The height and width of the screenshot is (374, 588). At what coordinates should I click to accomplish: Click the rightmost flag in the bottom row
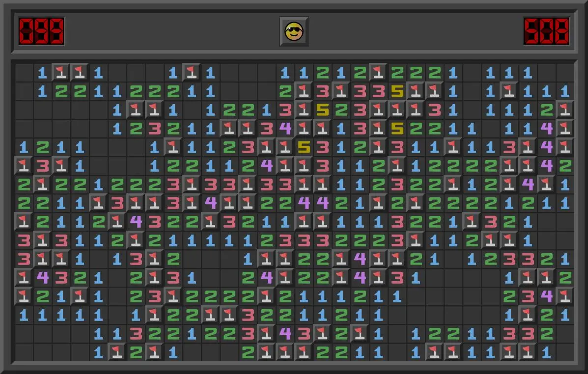528,352
